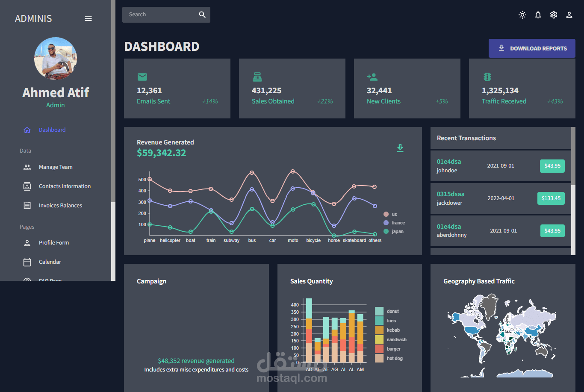
Task: Click the Invoices Balances receipt icon
Action: point(27,206)
